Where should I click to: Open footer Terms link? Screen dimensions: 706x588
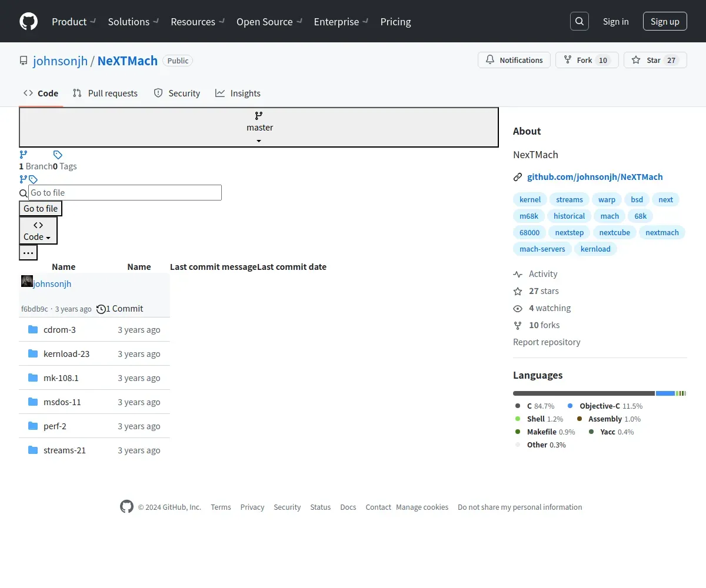221,507
